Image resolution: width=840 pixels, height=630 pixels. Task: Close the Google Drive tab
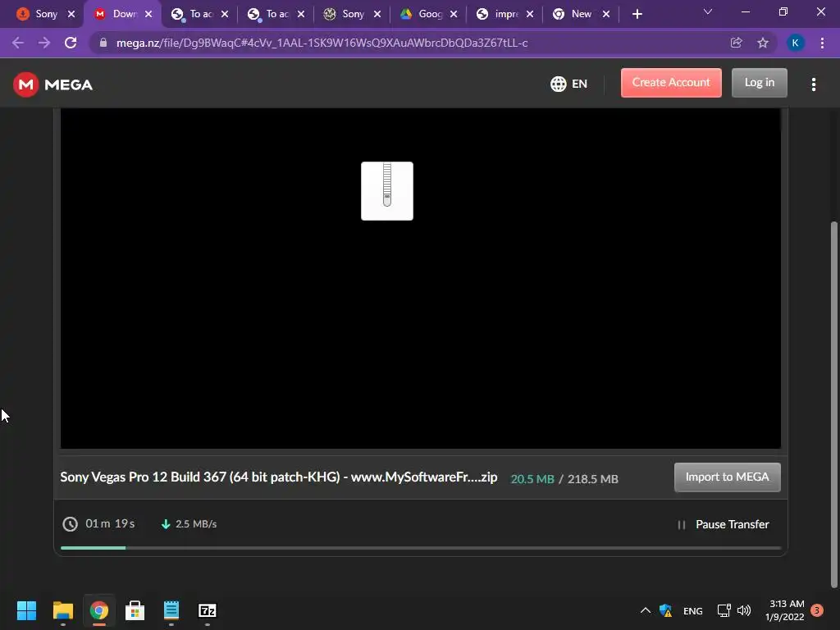[454, 14]
